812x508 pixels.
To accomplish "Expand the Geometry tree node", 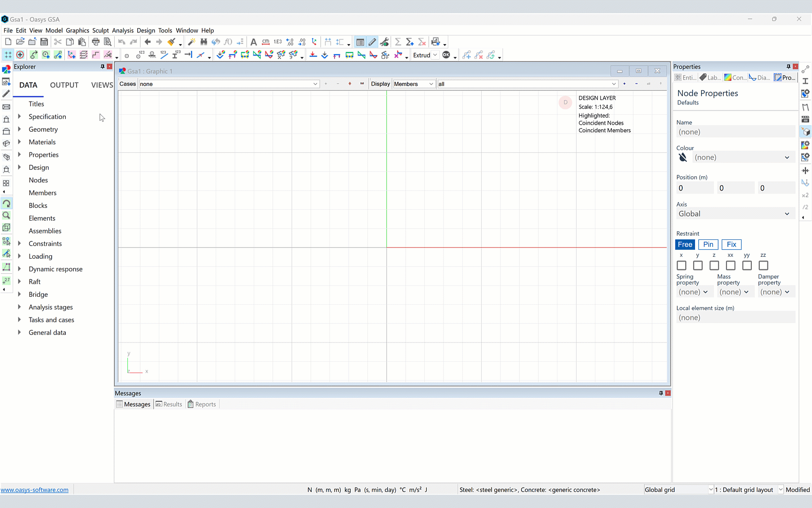I will point(19,129).
